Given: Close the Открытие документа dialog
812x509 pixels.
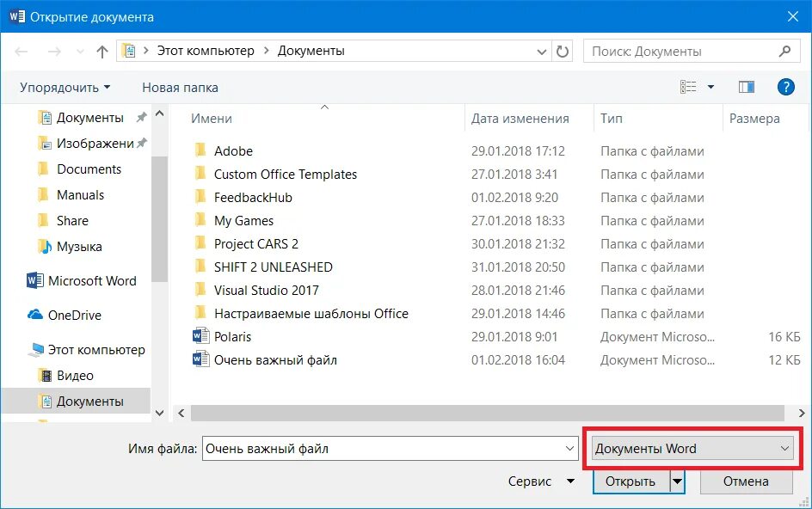Looking at the screenshot, I should click(793, 16).
